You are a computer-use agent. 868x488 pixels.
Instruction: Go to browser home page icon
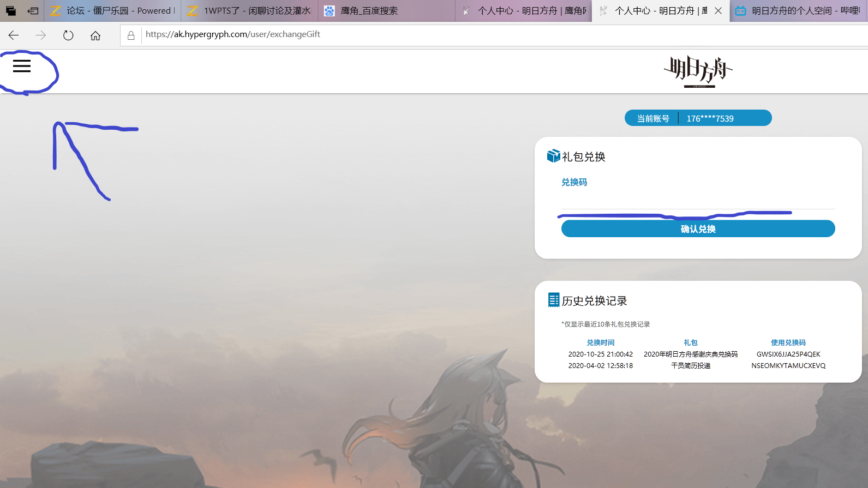(x=95, y=35)
